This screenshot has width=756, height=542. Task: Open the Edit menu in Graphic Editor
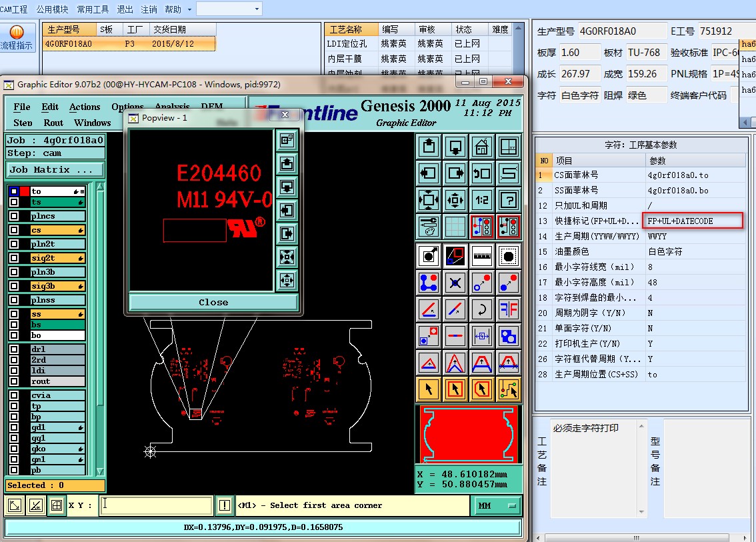click(49, 107)
